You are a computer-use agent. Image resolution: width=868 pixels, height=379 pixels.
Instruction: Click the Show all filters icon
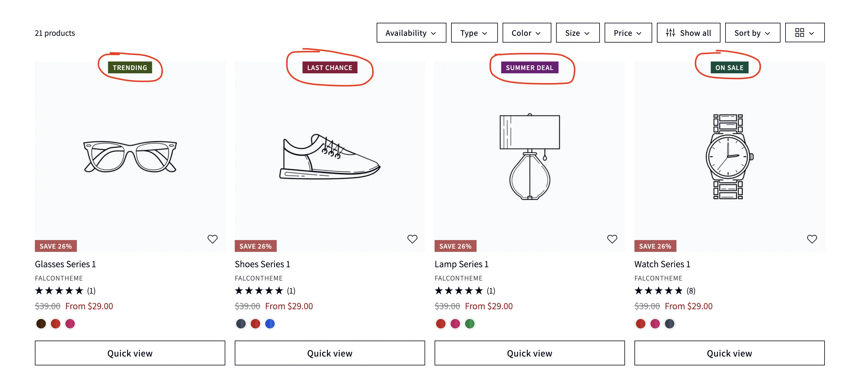670,33
